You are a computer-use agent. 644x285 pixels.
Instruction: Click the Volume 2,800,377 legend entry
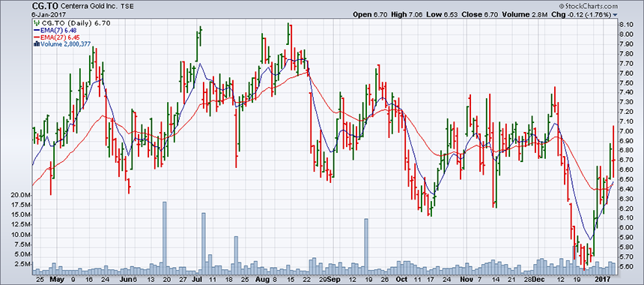62,43
